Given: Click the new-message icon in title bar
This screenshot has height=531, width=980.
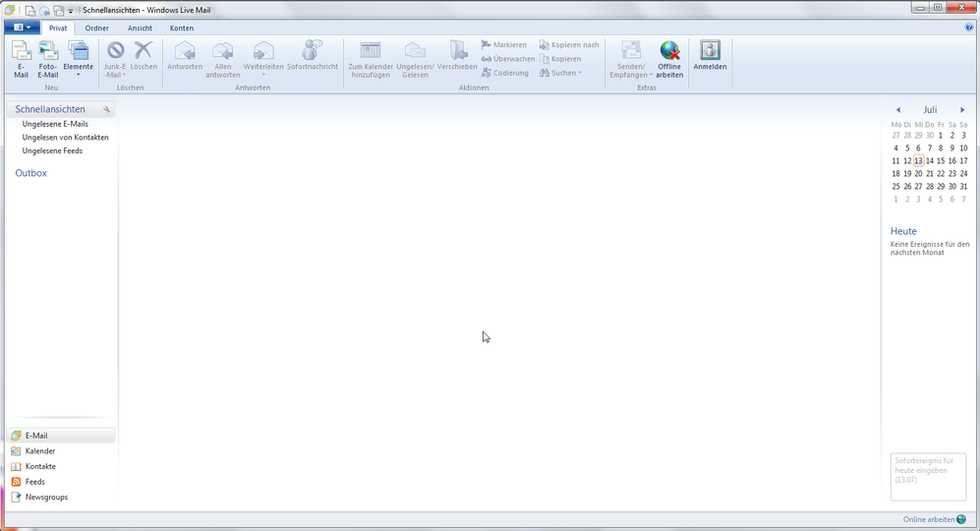Looking at the screenshot, I should pos(30,11).
